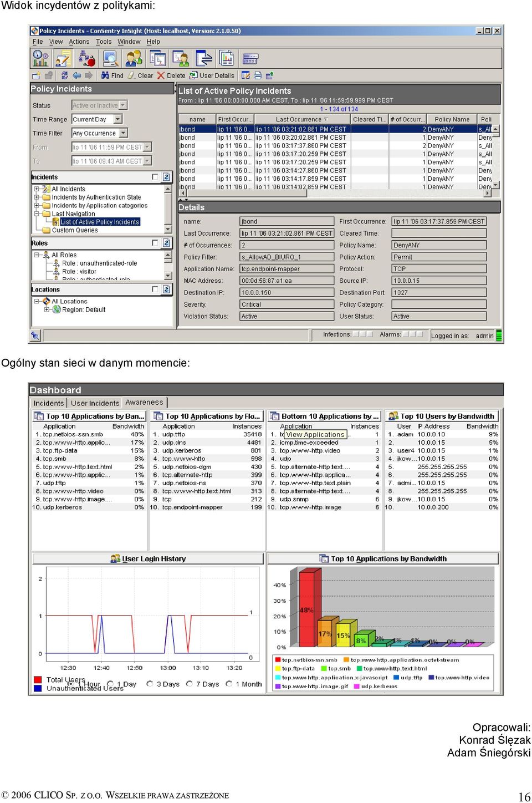The image size is (532, 803).
Task: Select the 1 Hour radio button
Action: click(x=70, y=684)
